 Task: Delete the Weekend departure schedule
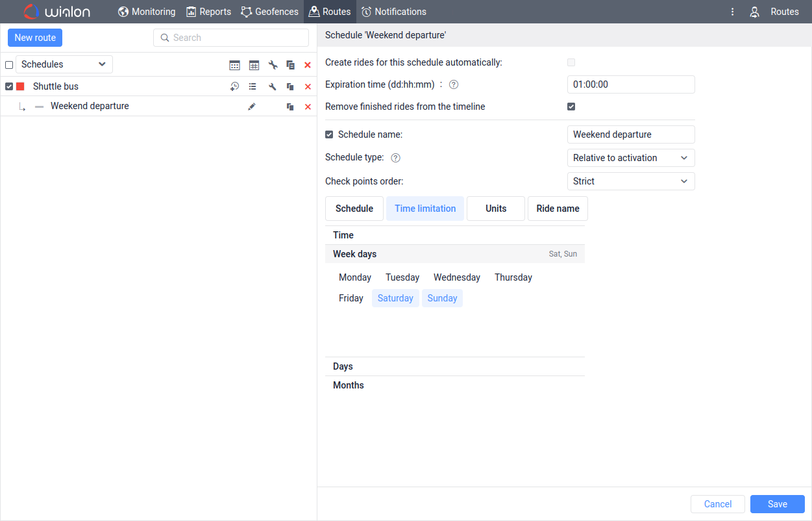coord(308,107)
